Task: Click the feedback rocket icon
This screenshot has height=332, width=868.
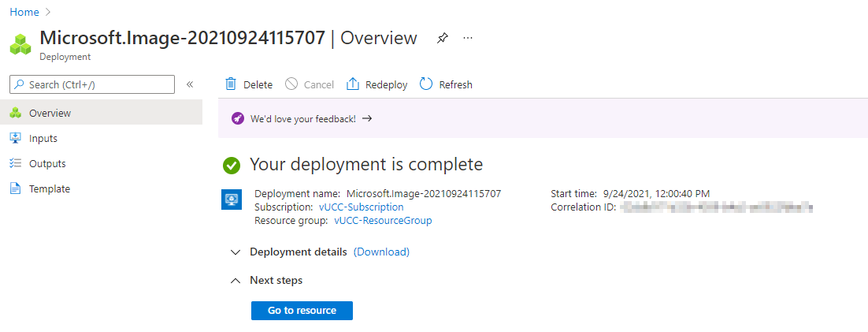Action: (238, 118)
